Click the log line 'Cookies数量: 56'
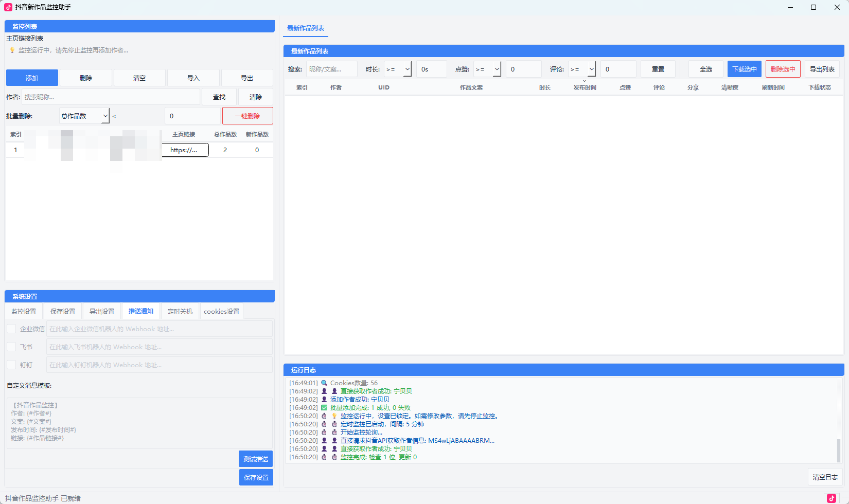This screenshot has height=504, width=849. click(354, 383)
